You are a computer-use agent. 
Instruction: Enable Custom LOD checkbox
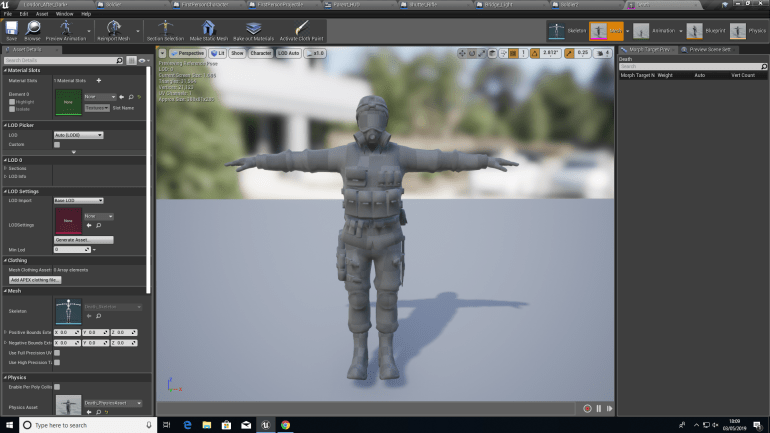click(57, 145)
